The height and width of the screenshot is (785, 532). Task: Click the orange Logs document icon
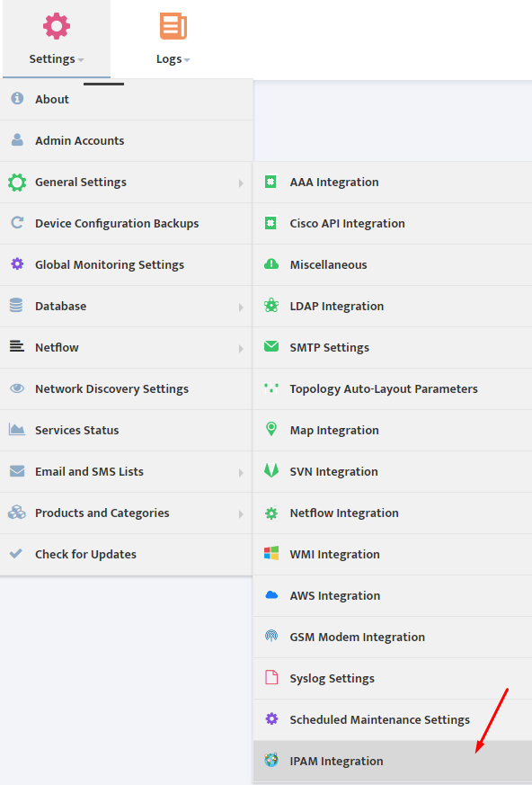pyautogui.click(x=173, y=26)
